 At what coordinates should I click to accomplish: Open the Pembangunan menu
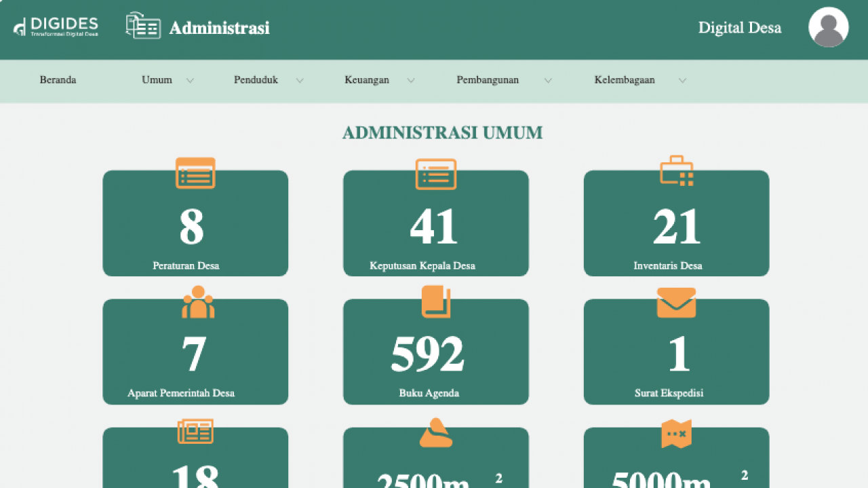coord(488,80)
